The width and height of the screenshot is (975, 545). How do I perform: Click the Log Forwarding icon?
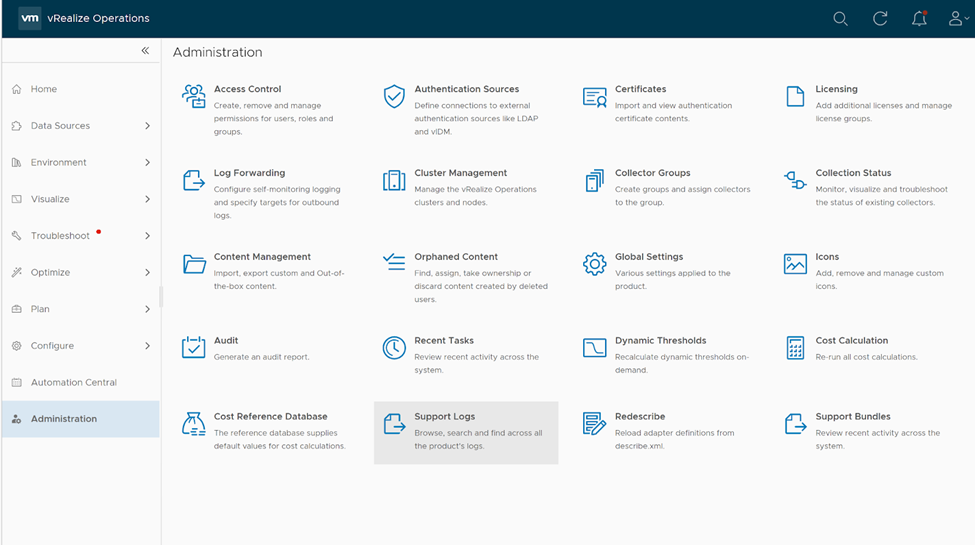pyautogui.click(x=193, y=180)
